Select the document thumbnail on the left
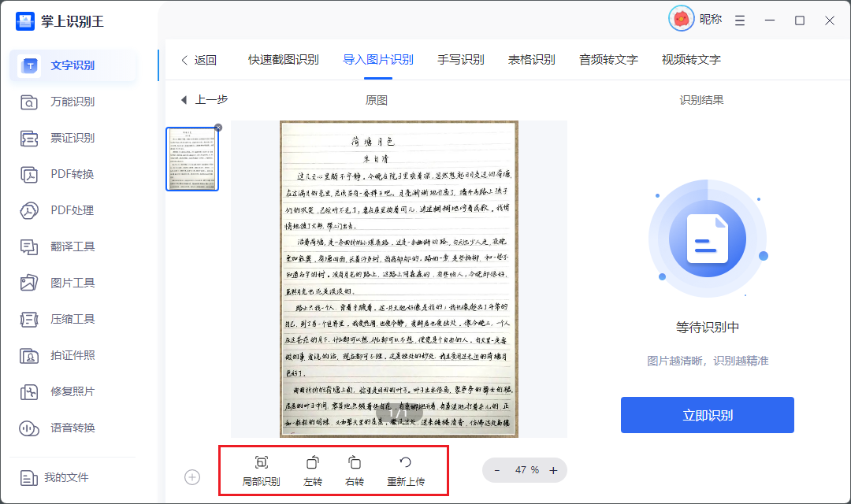This screenshot has width=851, height=504. (191, 159)
